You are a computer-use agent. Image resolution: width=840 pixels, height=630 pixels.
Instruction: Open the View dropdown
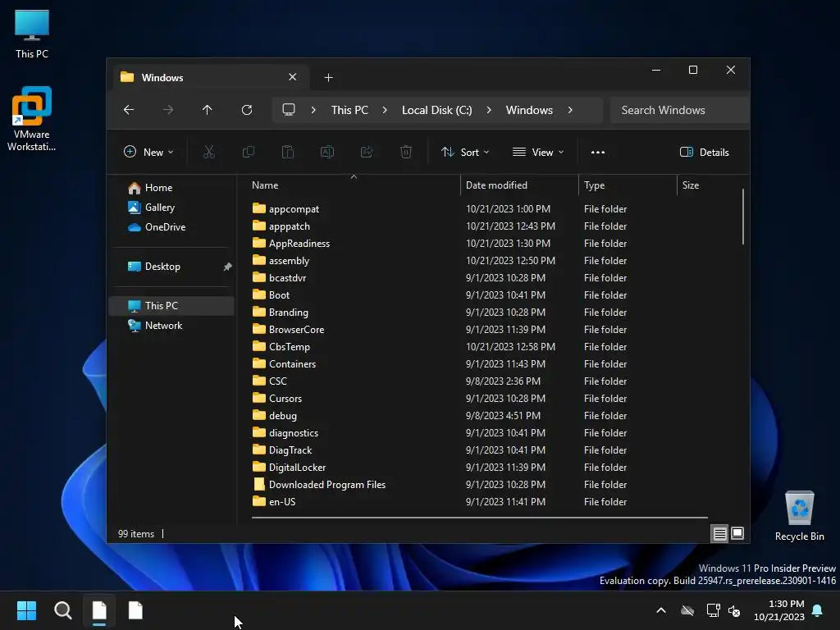538,152
